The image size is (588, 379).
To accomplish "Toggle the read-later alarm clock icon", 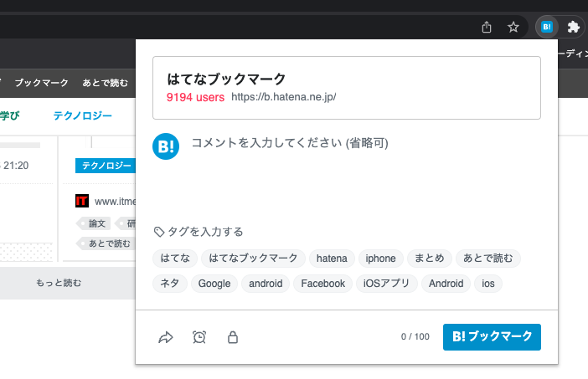I will pyautogui.click(x=199, y=337).
